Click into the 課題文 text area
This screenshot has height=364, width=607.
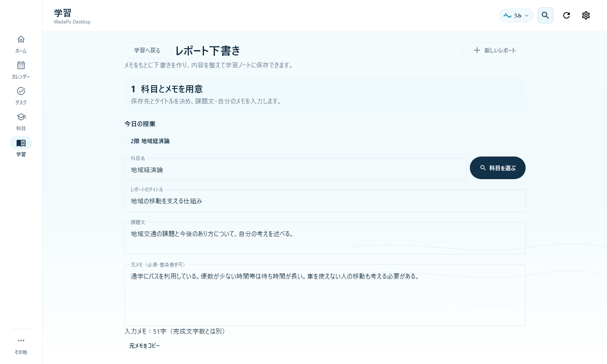pyautogui.click(x=325, y=238)
